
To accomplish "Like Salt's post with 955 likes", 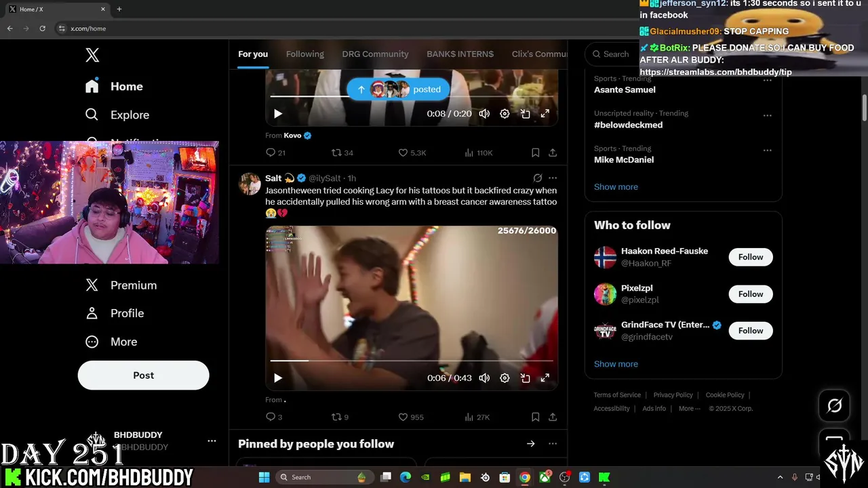I will point(410,417).
